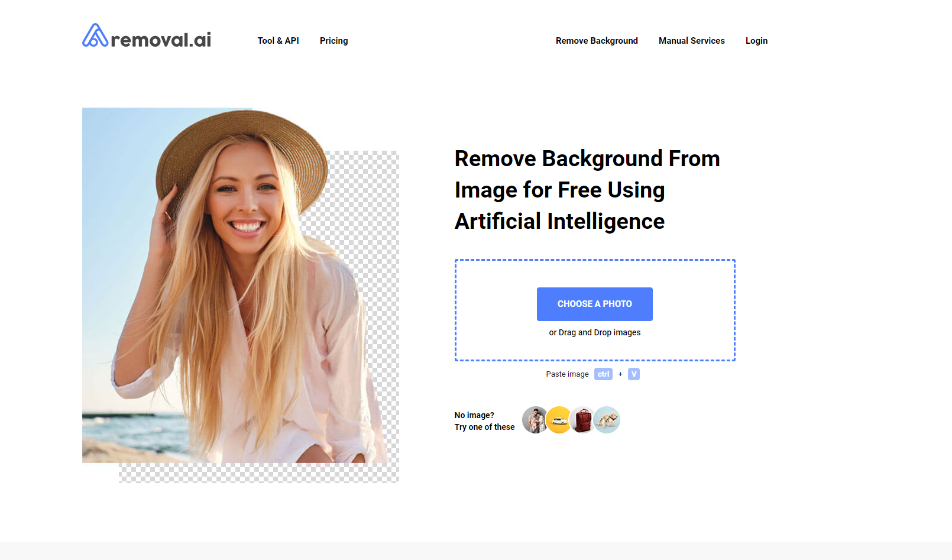Try the dog sample image thumbnail
This screenshot has width=952, height=560.
[607, 420]
